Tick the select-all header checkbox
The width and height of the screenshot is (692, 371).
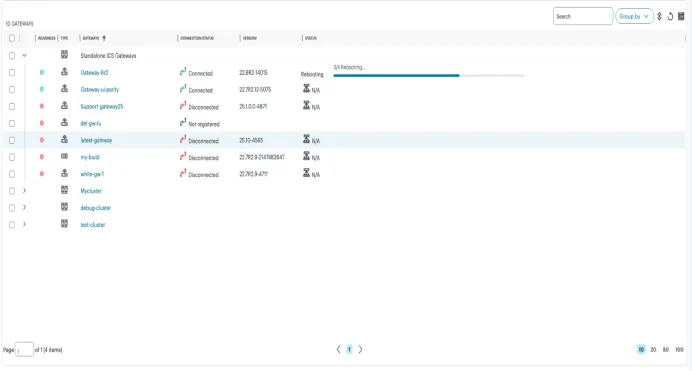click(x=12, y=38)
